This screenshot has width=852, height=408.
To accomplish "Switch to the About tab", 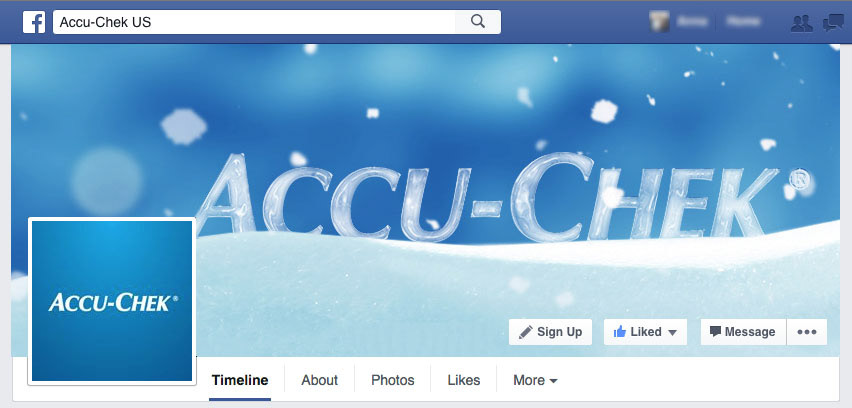I will pyautogui.click(x=320, y=380).
